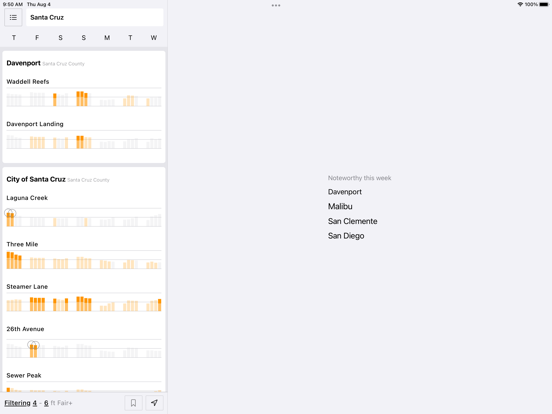Open noteworthy spot San Diego
552x414 pixels.
(346, 236)
